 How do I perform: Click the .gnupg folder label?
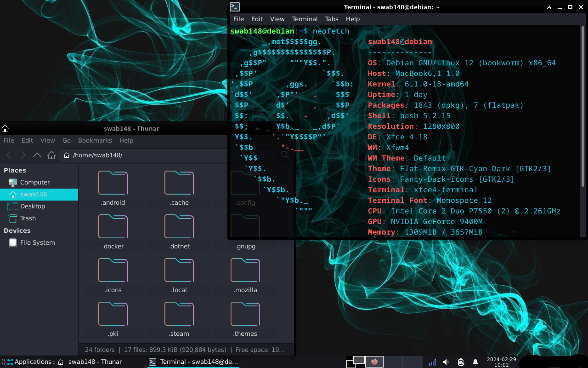(x=245, y=246)
